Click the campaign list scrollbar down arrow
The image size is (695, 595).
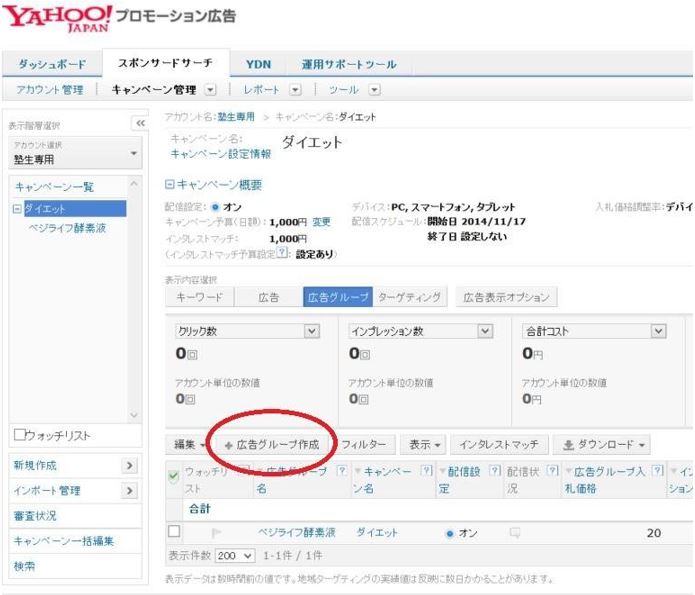(x=134, y=415)
